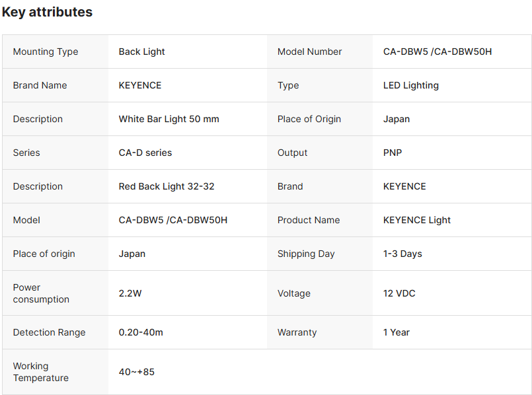Click the "PNP" output value

point(393,153)
